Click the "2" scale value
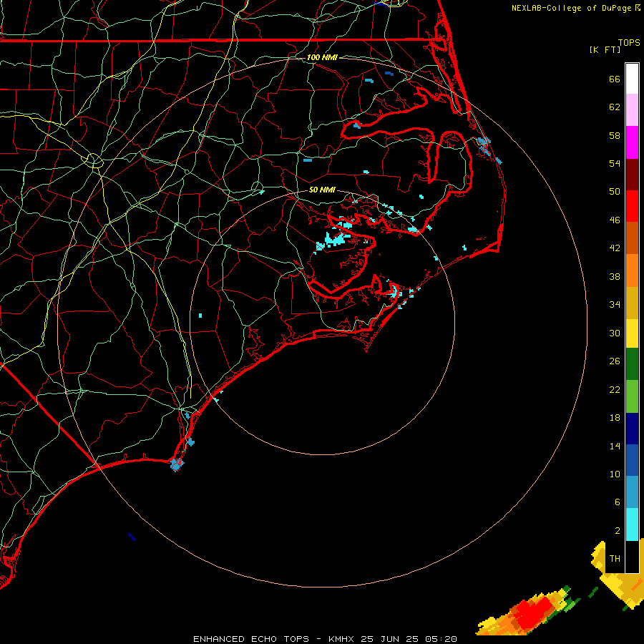Screen dimensions: 644x644 (618, 531)
